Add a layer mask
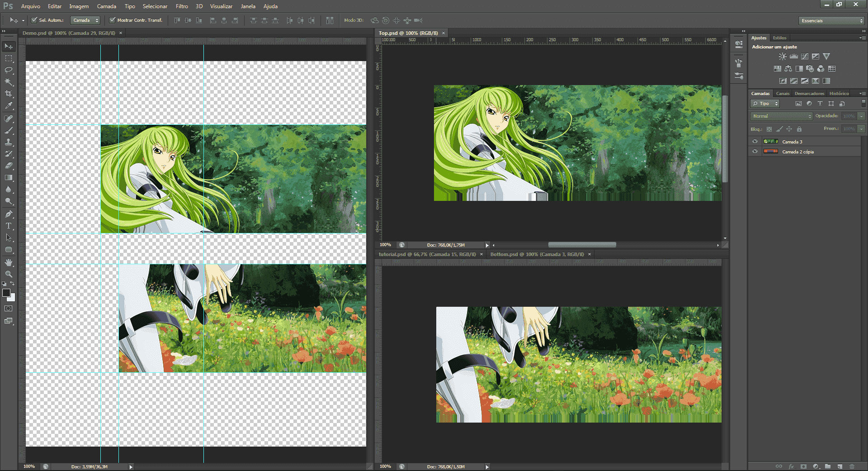The image size is (868, 471). click(803, 466)
